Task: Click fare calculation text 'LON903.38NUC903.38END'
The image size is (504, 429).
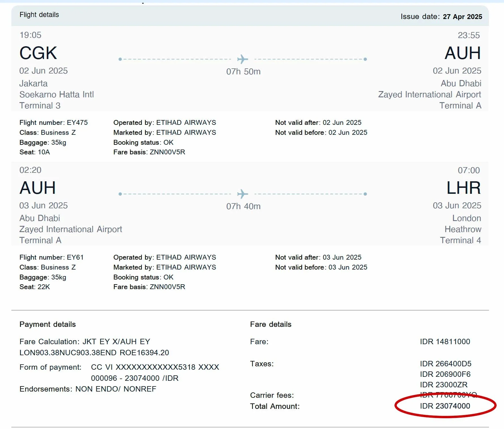Action: pos(68,353)
